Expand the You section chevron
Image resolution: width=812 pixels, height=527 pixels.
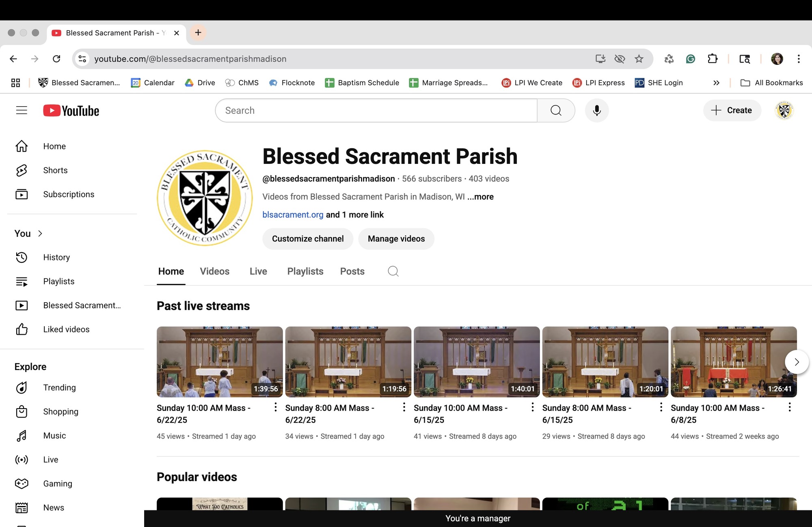[x=40, y=234]
